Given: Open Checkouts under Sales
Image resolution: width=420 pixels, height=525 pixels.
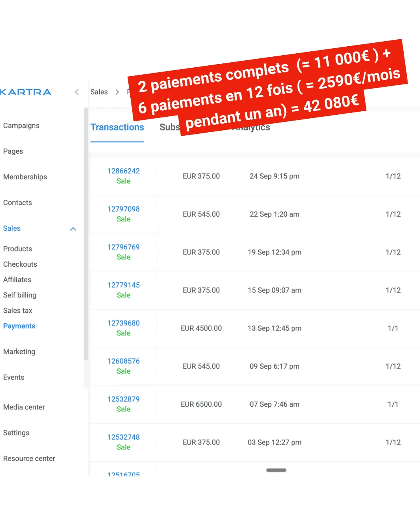Looking at the screenshot, I should [20, 264].
